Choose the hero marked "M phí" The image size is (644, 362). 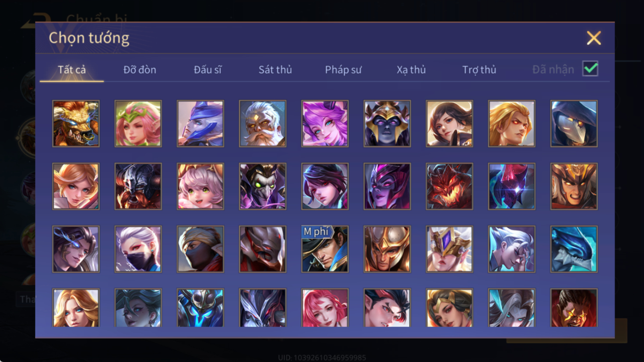click(325, 249)
